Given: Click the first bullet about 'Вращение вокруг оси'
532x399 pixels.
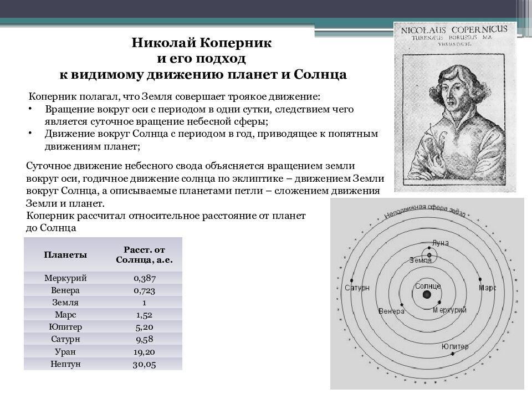Looking at the screenshot, I should (199, 115).
